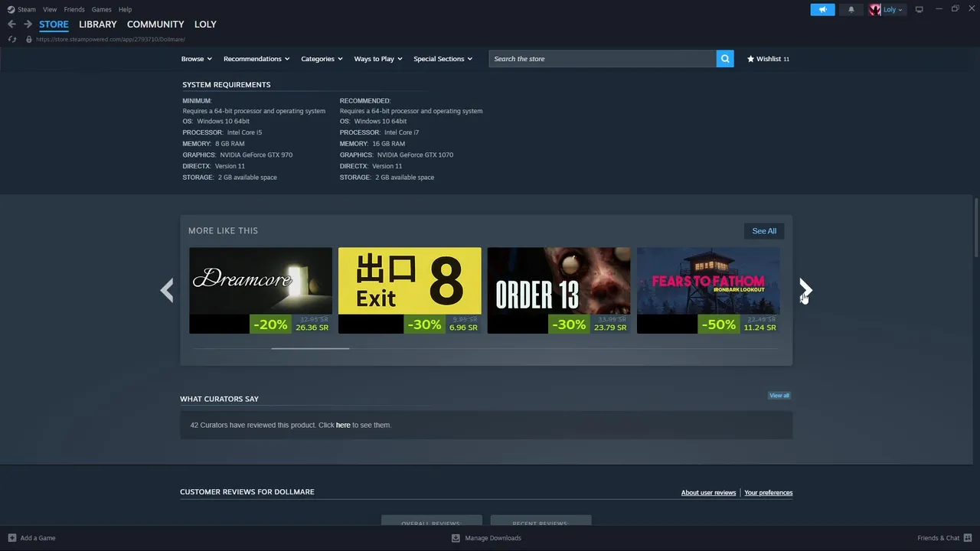Open the Help menu
Image resolution: width=980 pixels, height=551 pixels.
(125, 9)
